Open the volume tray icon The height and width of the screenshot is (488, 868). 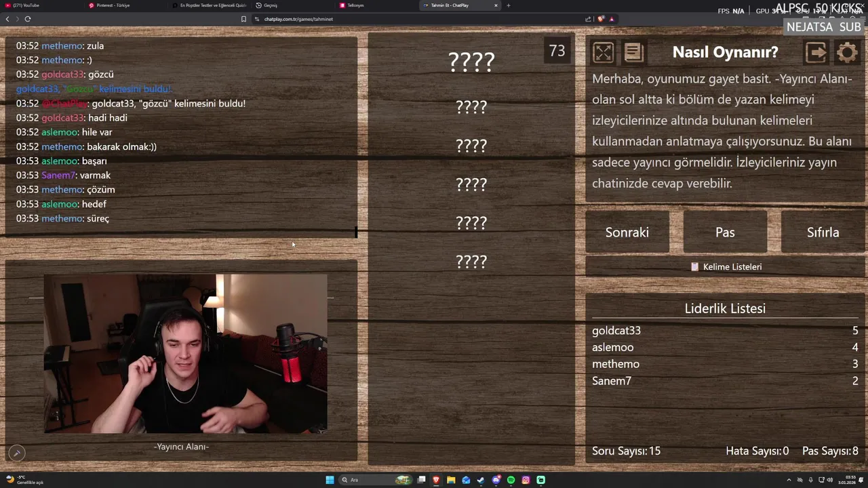click(x=830, y=480)
